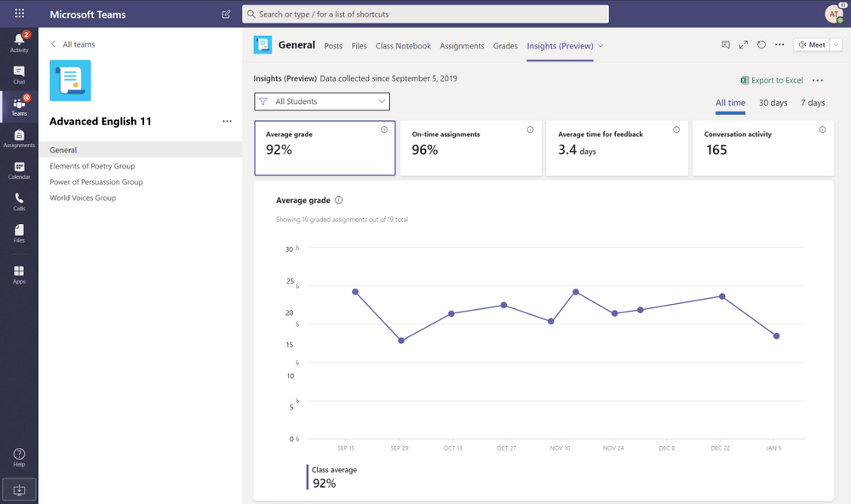Open Calls in the left rail
This screenshot has width=851, height=504.
[x=19, y=201]
